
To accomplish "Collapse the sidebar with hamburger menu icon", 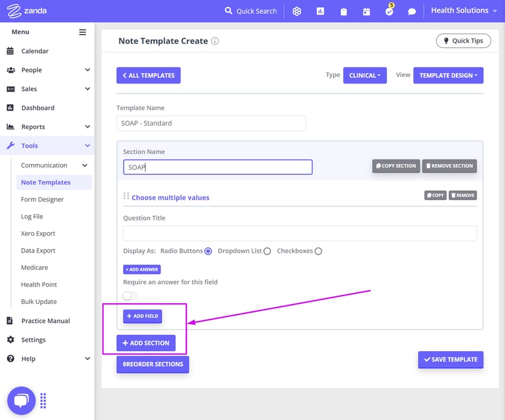I will point(82,32).
